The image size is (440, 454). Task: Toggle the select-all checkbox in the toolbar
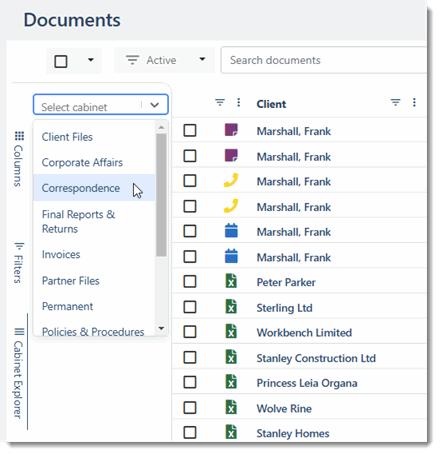[x=61, y=61]
